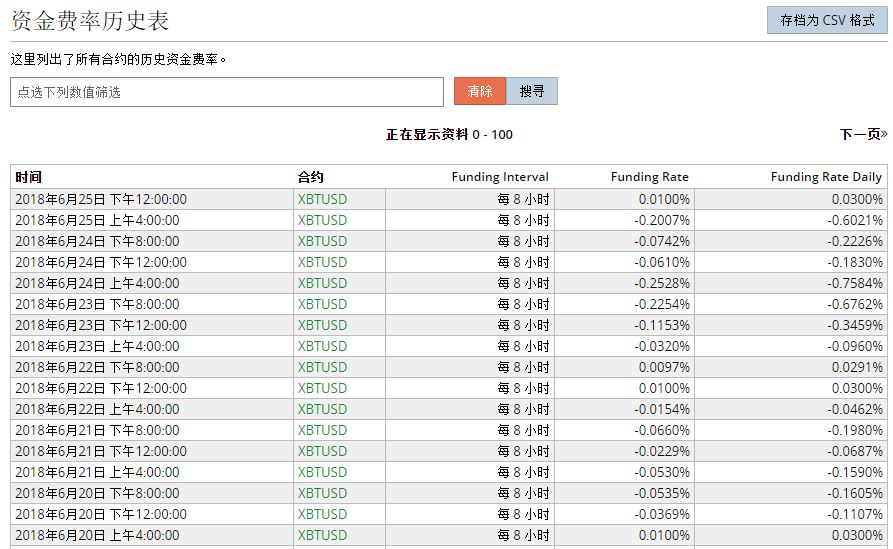Go to next page via 下一页 link
The width and height of the screenshot is (893, 549).
tap(862, 134)
